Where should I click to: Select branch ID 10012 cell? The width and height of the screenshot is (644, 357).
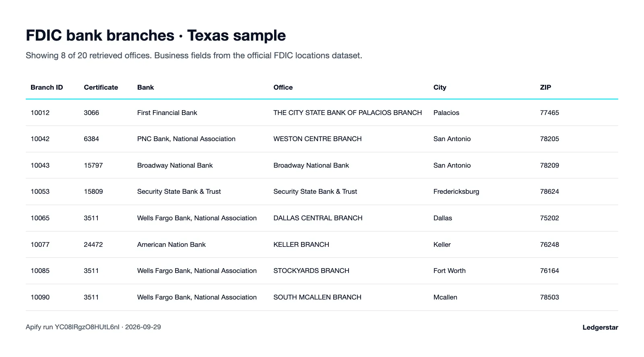point(40,113)
